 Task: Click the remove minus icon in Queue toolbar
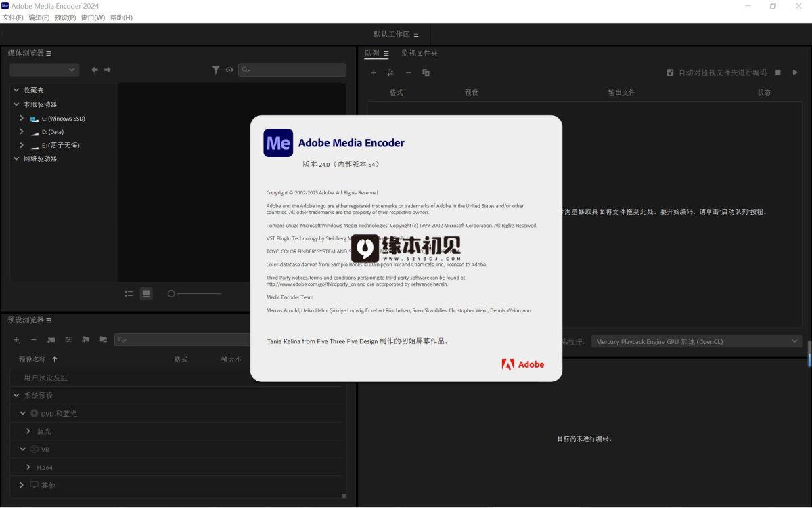408,72
